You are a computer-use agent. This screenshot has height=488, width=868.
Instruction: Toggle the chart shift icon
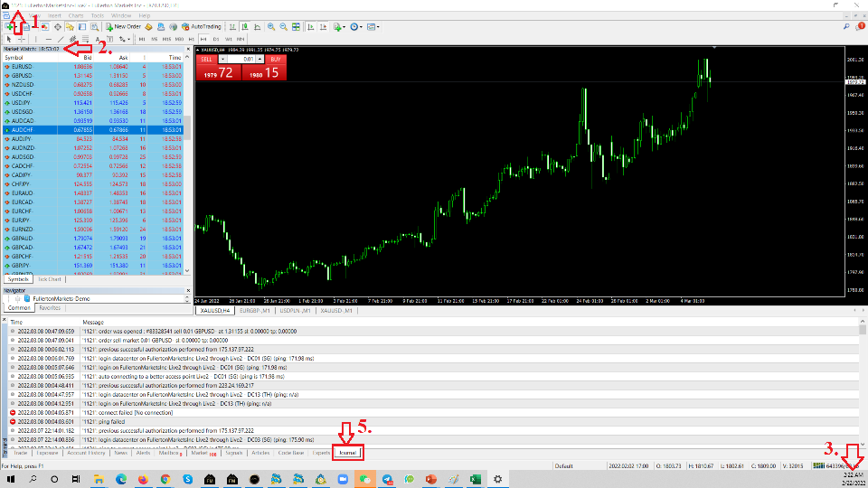click(324, 26)
